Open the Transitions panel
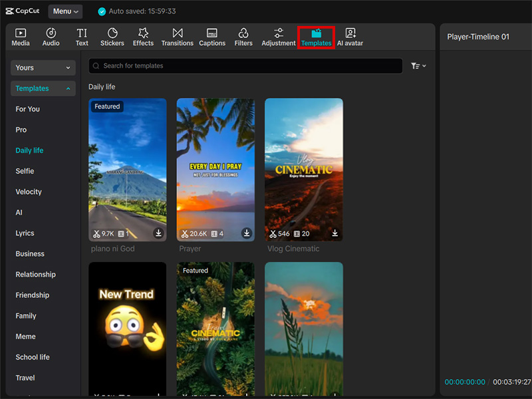The width and height of the screenshot is (532, 399). point(178,37)
